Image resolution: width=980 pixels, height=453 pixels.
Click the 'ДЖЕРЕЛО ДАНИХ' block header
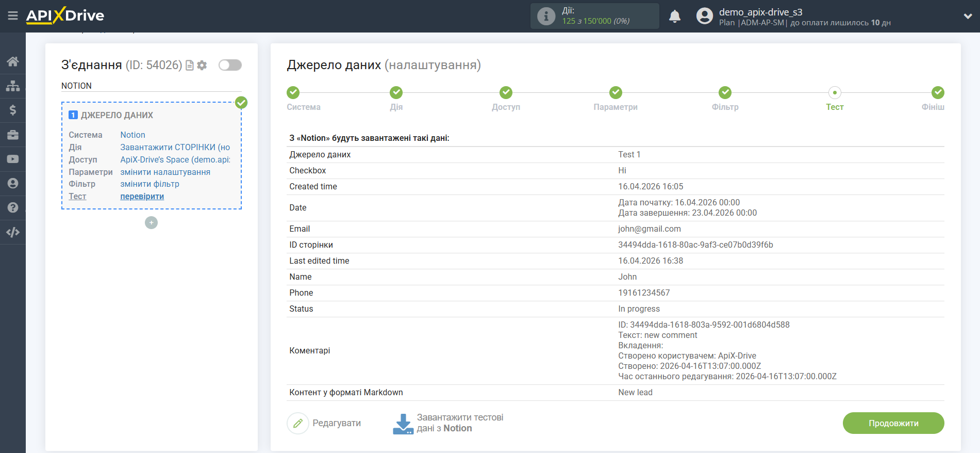click(117, 115)
